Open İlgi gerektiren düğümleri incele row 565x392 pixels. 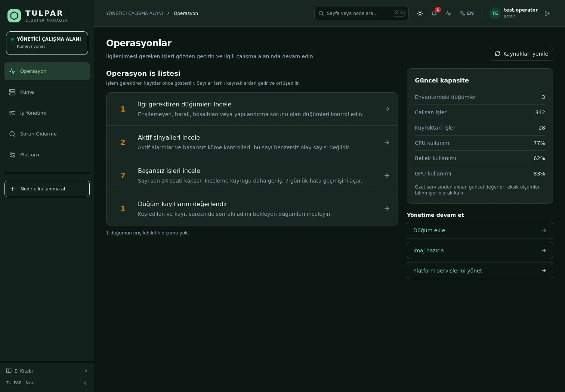[x=252, y=109]
